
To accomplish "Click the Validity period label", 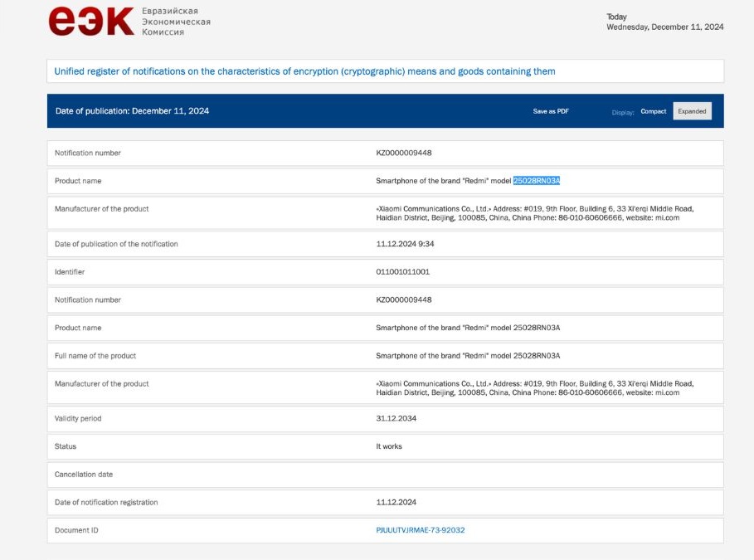I will click(x=78, y=419).
